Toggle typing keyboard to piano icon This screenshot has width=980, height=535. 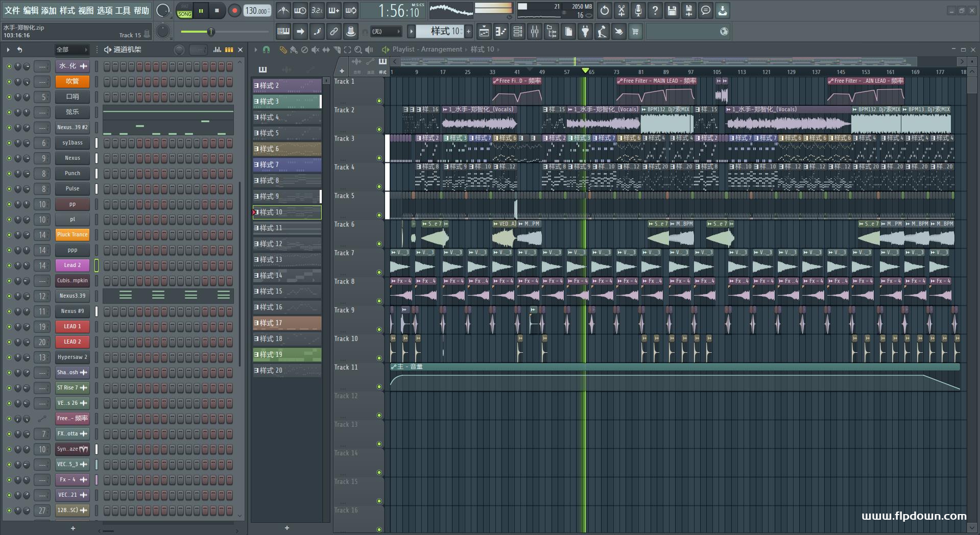click(x=283, y=32)
